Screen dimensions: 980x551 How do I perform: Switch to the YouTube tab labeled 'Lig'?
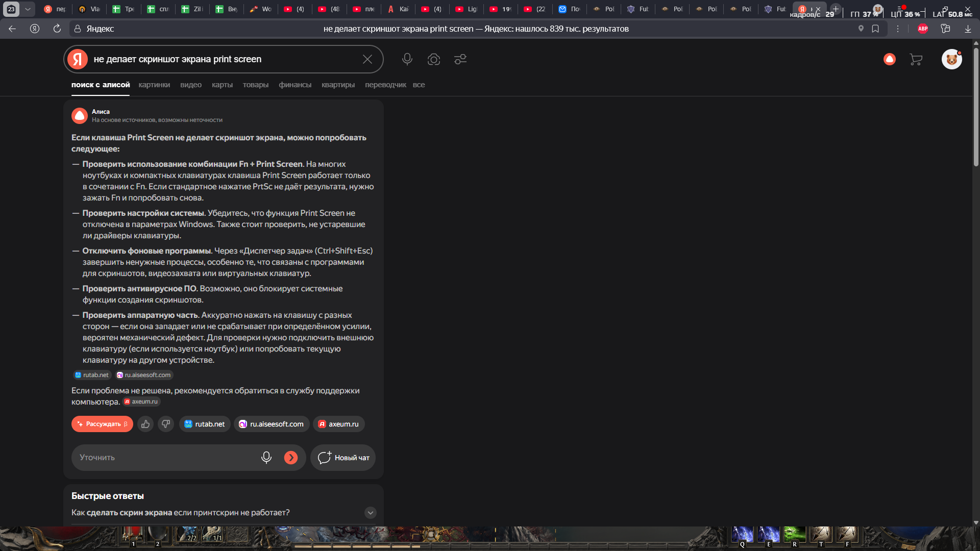pyautogui.click(x=466, y=9)
